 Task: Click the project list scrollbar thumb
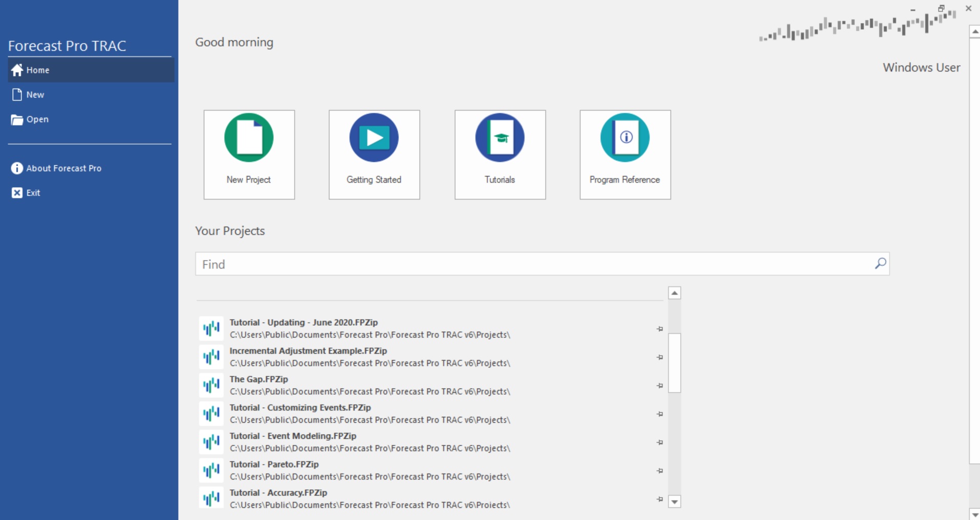click(x=674, y=363)
